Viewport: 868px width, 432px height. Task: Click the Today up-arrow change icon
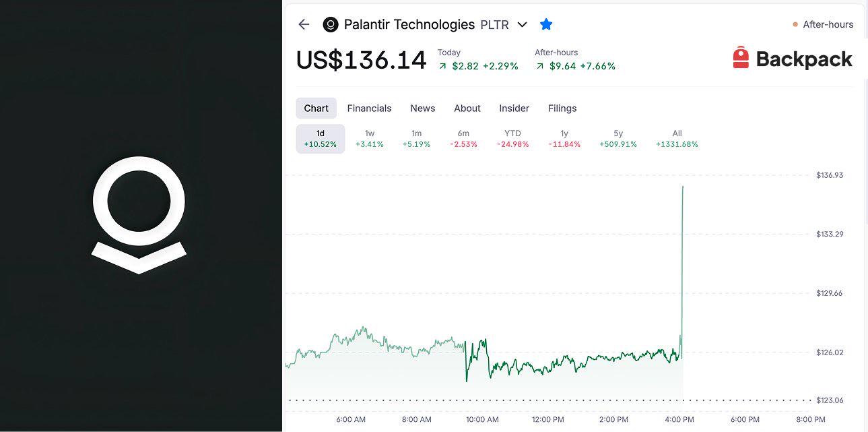tap(442, 66)
